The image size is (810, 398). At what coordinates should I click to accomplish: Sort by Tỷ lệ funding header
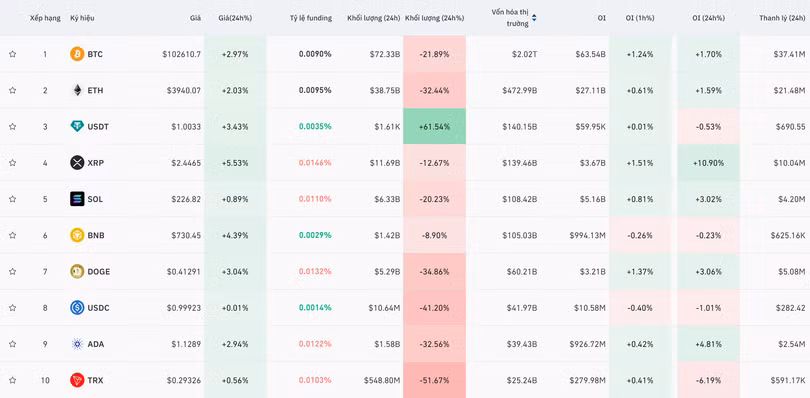pyautogui.click(x=311, y=18)
